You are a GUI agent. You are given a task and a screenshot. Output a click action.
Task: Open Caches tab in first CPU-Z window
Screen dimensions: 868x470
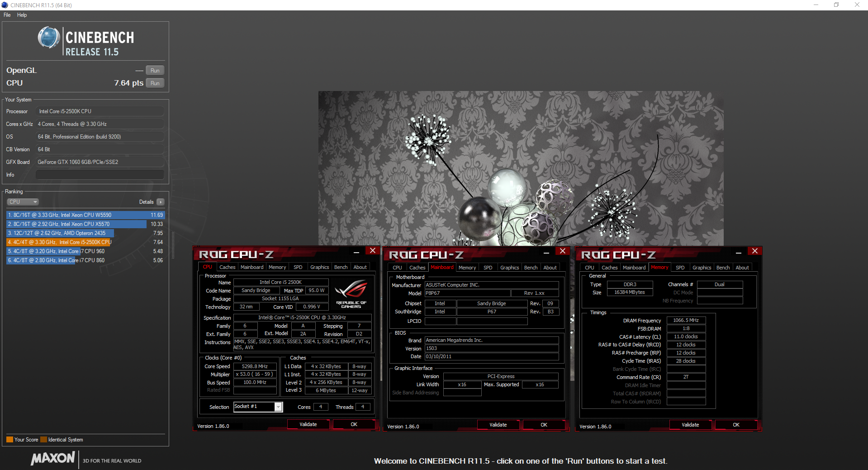click(x=227, y=267)
